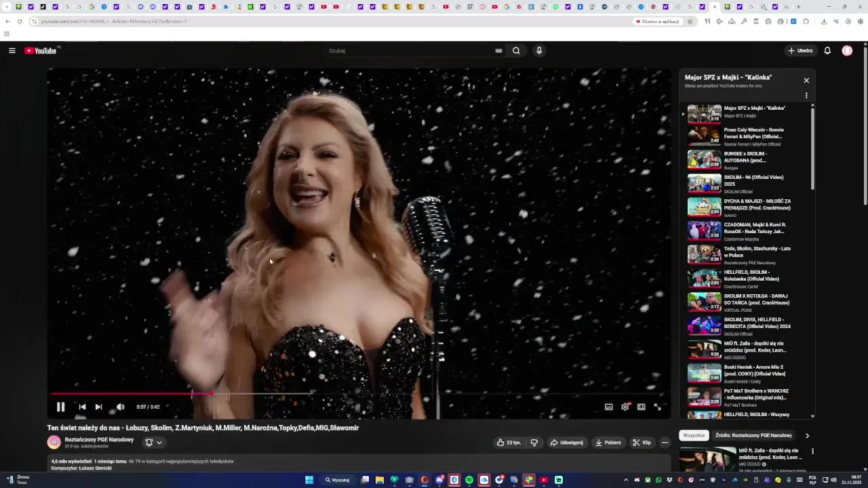This screenshot has width=868, height=488.
Task: Click the Otwórz w aplikacji button
Action: click(x=657, y=21)
